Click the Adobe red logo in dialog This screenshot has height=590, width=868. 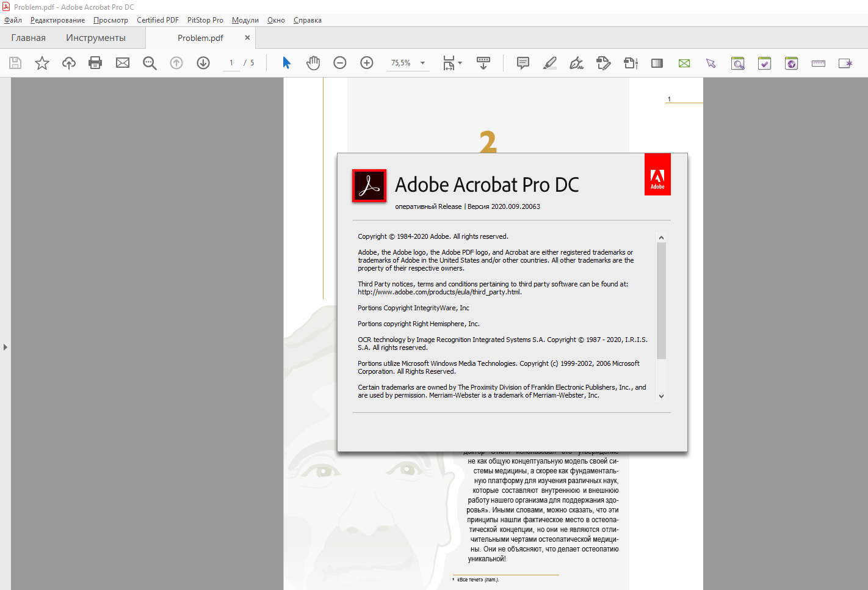(657, 175)
